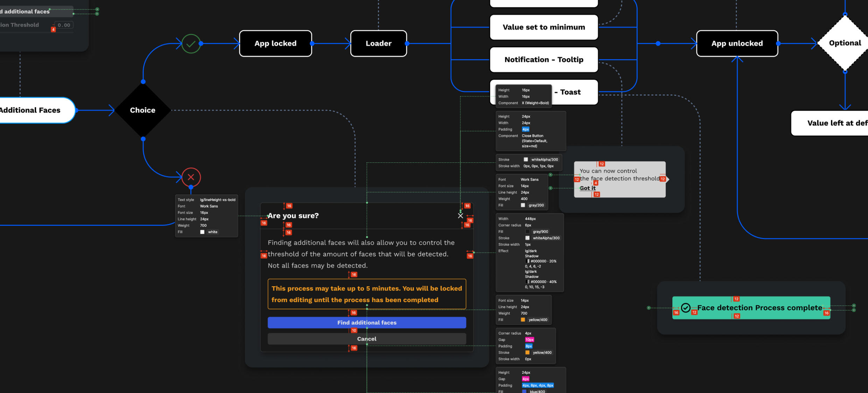
Task: Click the white fill swatch in text spec
Action: tap(202, 232)
